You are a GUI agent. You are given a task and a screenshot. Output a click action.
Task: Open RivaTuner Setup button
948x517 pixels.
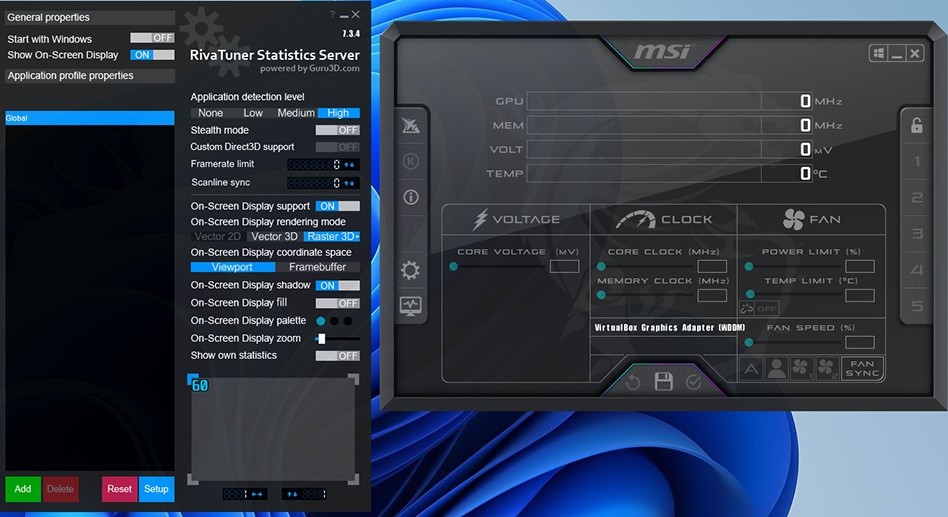click(x=156, y=489)
